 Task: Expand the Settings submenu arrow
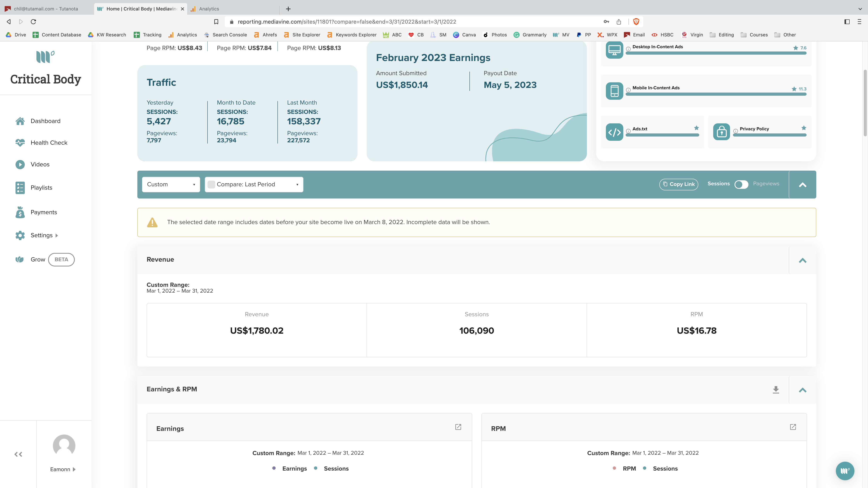pos(57,235)
